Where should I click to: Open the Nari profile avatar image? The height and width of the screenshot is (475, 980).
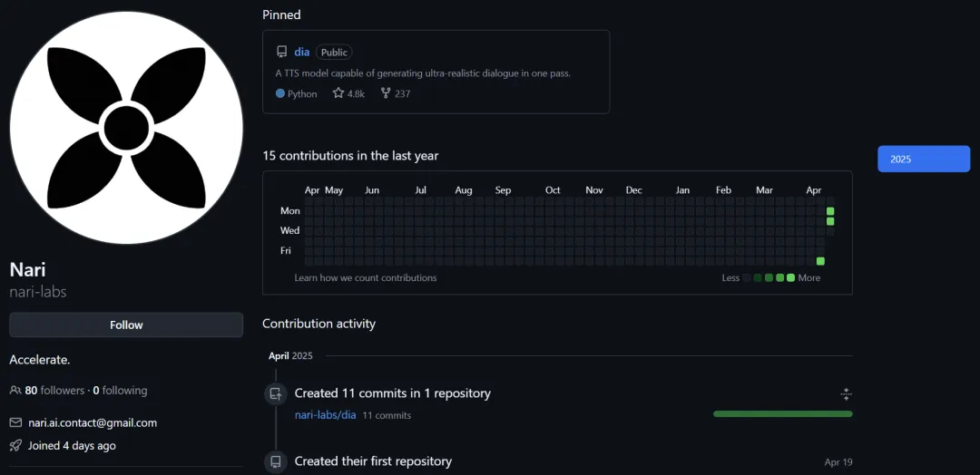pos(126,128)
